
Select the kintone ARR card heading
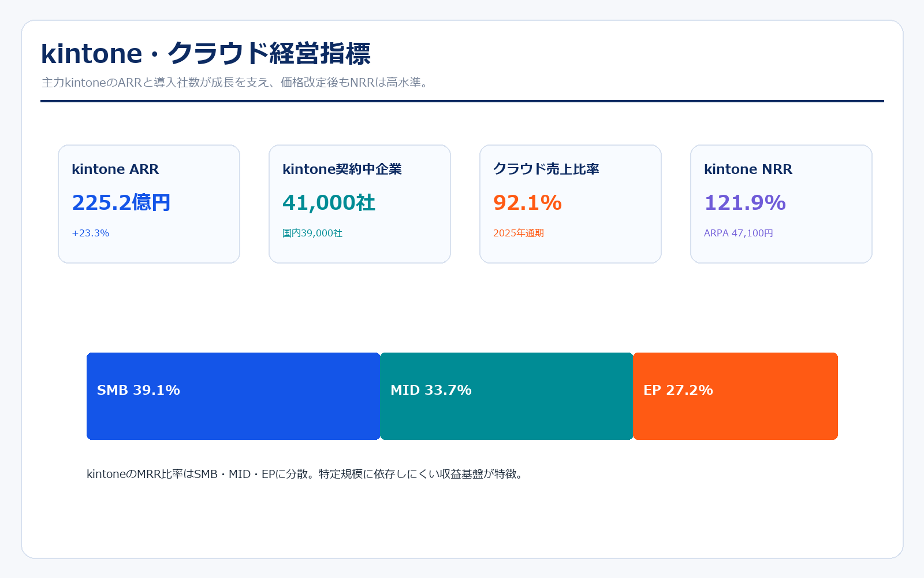(115, 169)
